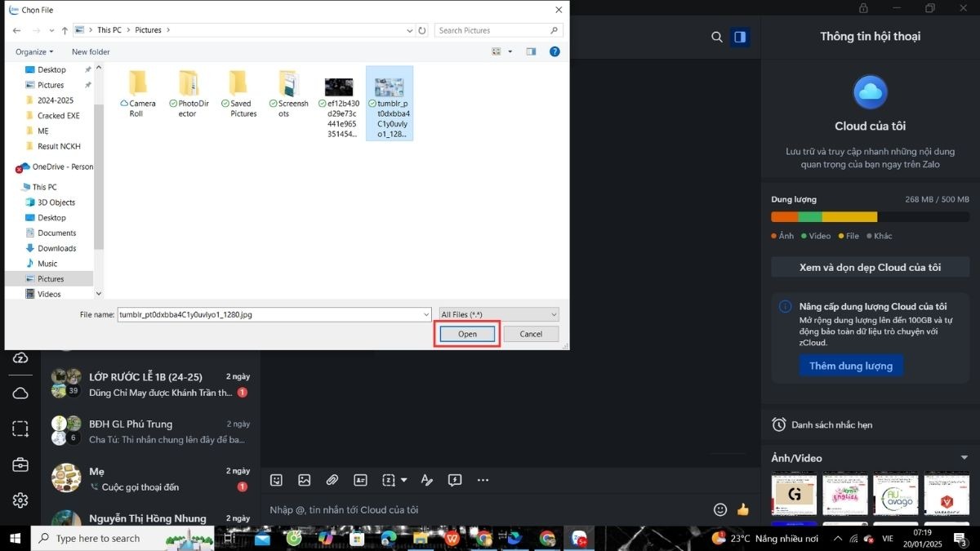Screen dimensions: 980x551
Task: Select the Saved Pictures folder
Action: click(238, 94)
